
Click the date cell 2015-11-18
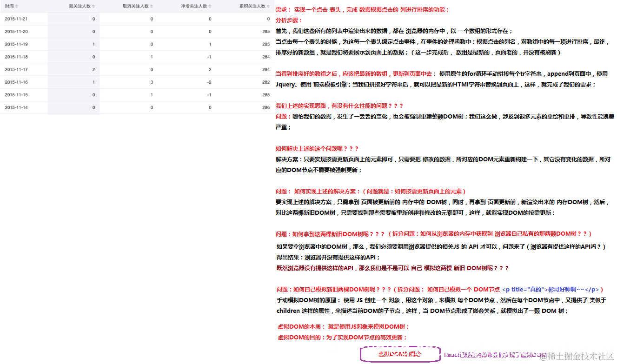(16, 57)
